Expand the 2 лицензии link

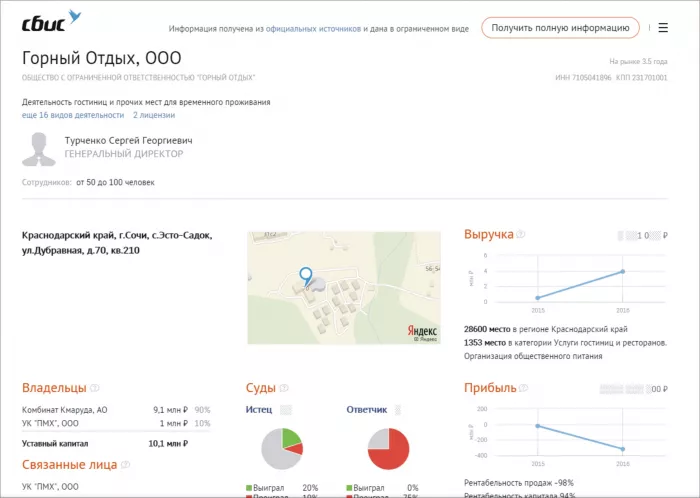(x=153, y=116)
